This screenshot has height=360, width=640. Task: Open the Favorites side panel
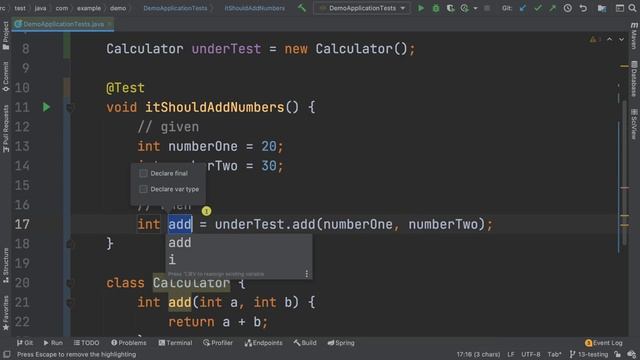[6, 313]
